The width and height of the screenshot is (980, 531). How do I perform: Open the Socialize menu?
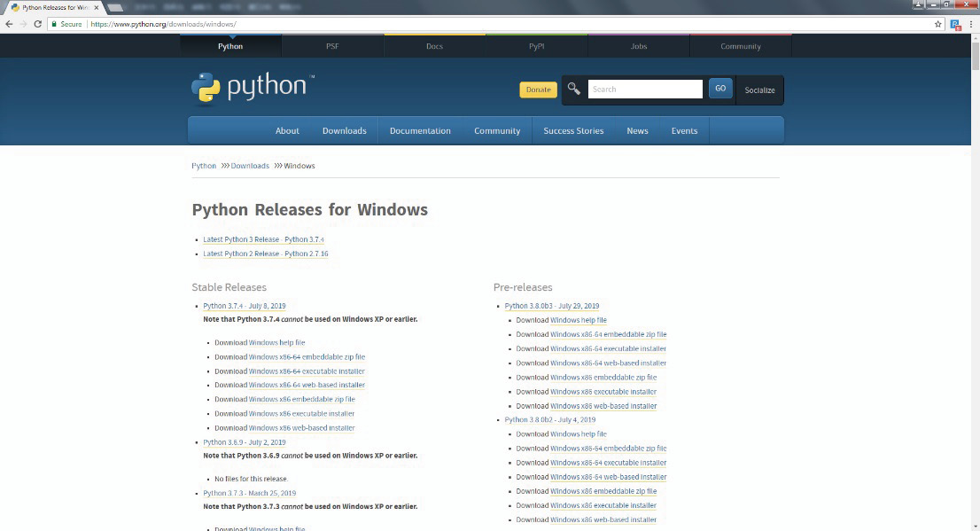coord(759,90)
